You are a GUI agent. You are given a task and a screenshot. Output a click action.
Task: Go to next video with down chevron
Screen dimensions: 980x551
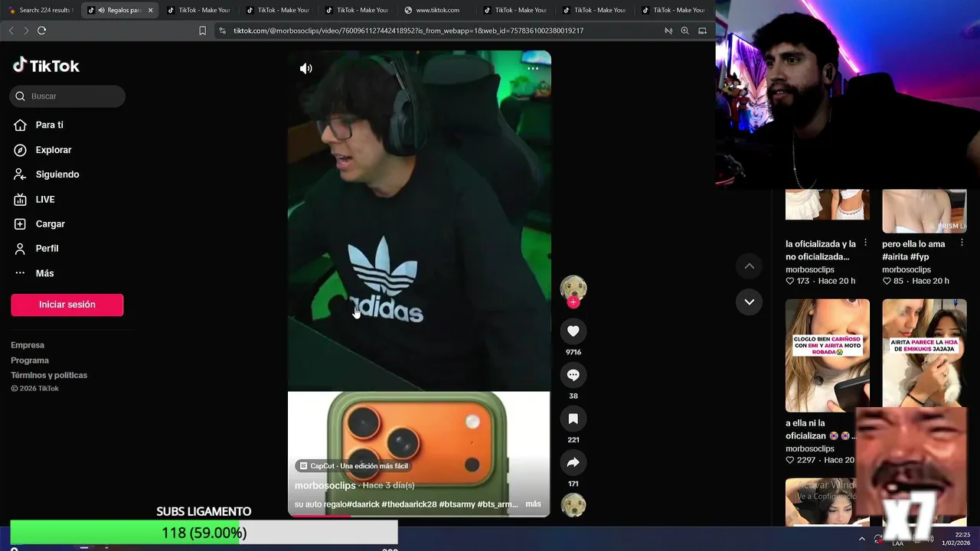750,302
